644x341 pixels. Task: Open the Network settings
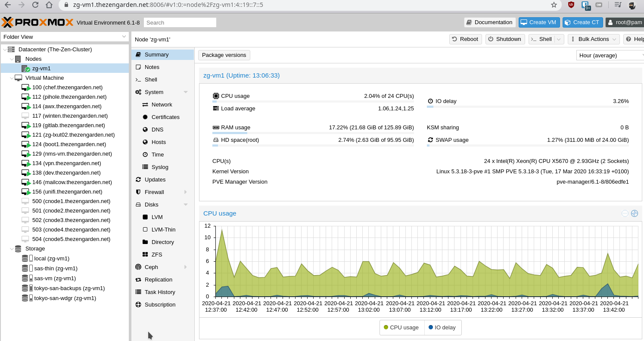coord(162,104)
